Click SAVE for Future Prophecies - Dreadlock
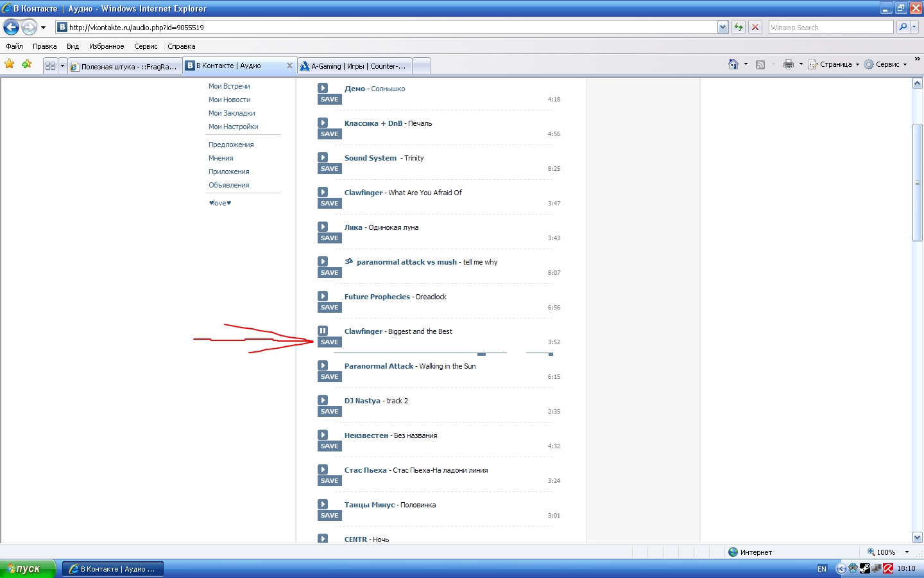This screenshot has height=578, width=924. coord(330,308)
